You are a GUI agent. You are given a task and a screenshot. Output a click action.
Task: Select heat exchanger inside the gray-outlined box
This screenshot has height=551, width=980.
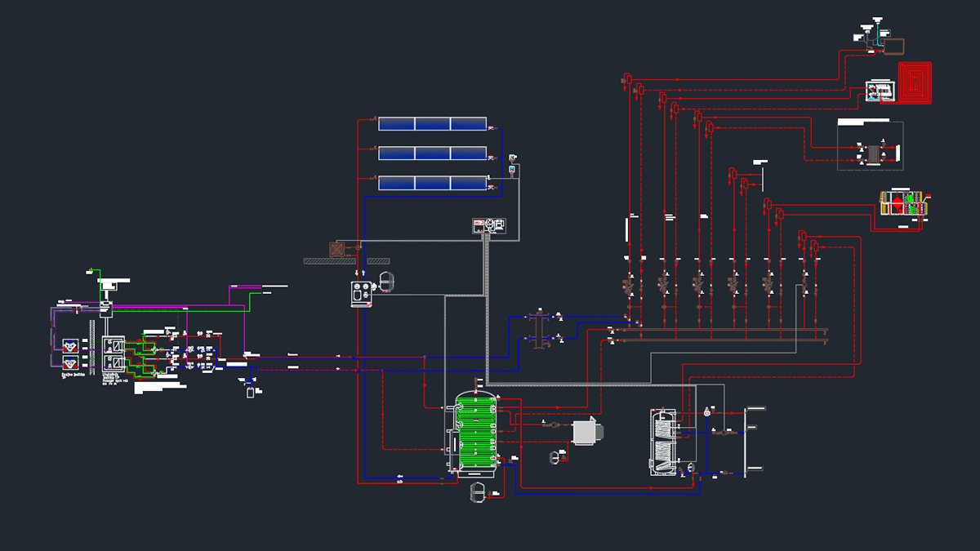tap(878, 153)
